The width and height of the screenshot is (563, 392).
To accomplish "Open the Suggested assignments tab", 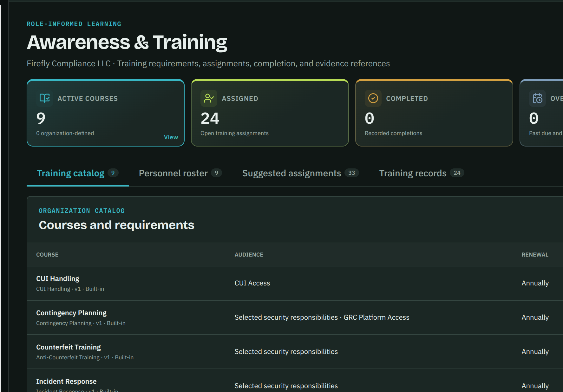I will tap(300, 173).
